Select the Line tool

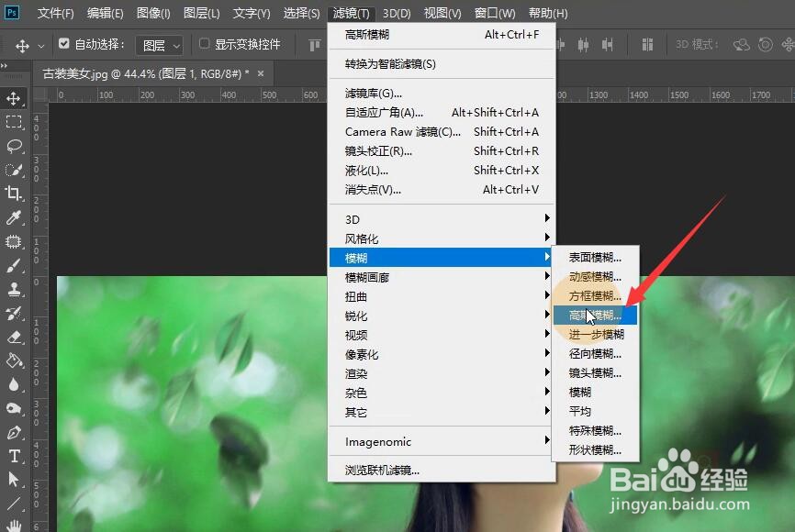pyautogui.click(x=14, y=504)
